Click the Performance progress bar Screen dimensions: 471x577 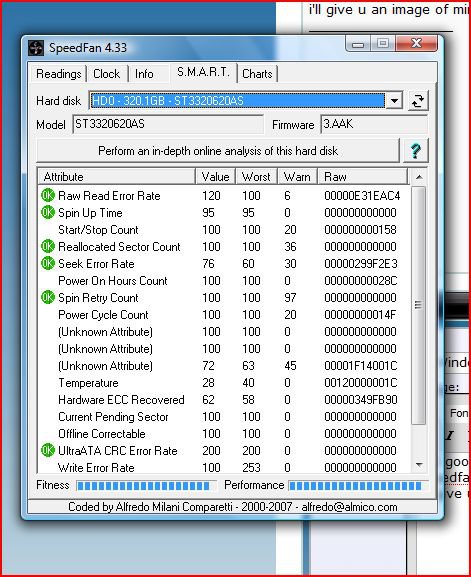[358, 486]
